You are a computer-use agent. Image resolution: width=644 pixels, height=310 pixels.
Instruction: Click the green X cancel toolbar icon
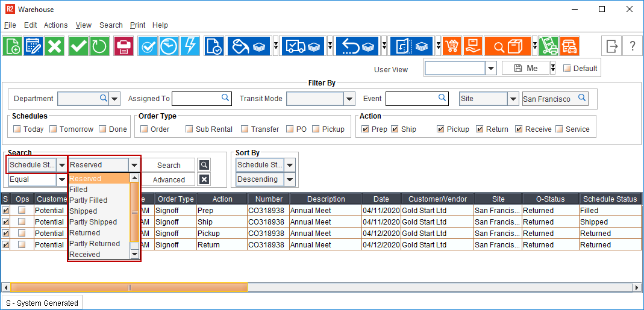[x=55, y=46]
